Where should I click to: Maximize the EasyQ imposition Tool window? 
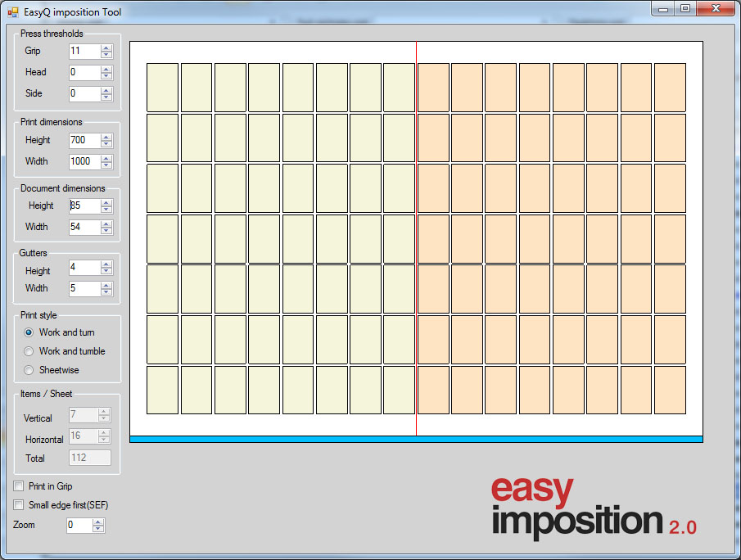coord(685,8)
